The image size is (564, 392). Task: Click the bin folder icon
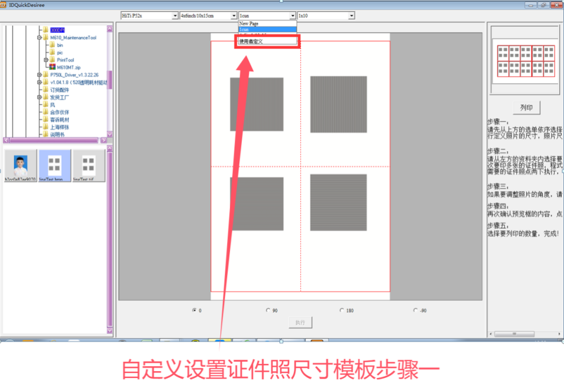point(52,45)
